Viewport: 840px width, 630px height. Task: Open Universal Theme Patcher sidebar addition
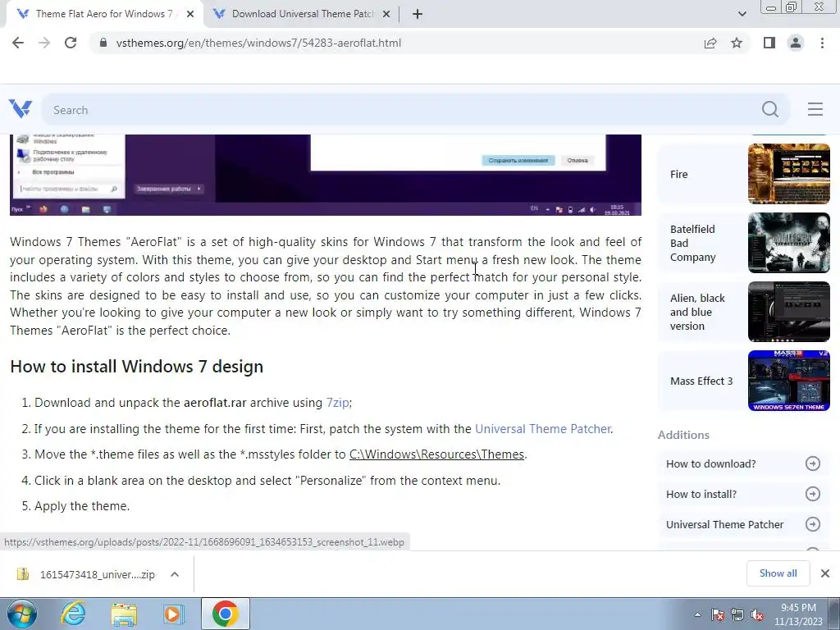(x=743, y=524)
